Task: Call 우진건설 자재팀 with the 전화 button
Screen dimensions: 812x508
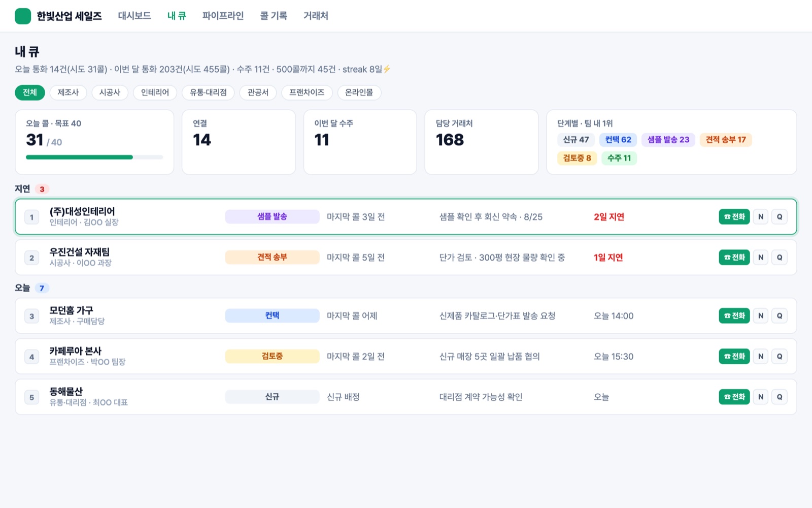Action: [734, 258]
